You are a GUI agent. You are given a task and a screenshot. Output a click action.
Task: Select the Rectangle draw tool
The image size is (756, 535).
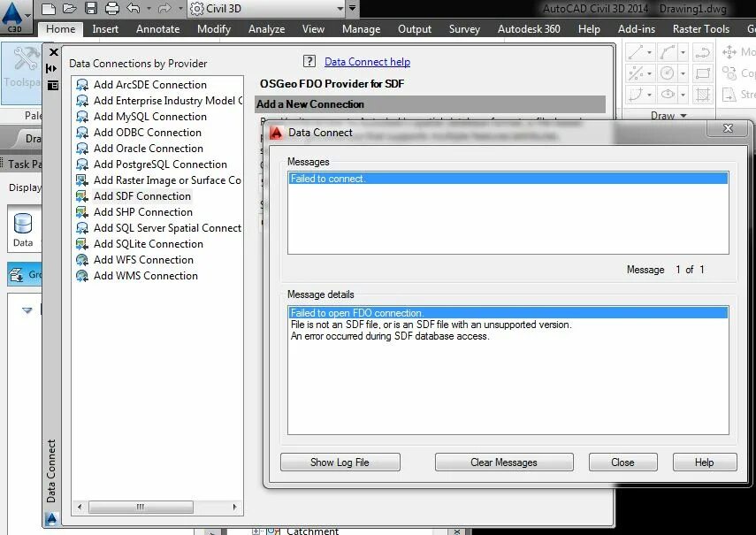point(702,73)
